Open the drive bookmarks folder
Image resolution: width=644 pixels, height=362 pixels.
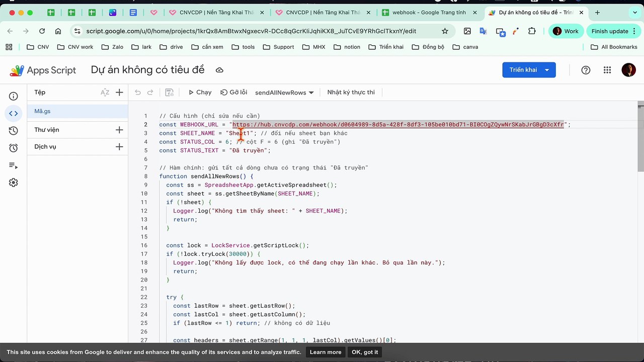[x=171, y=47]
